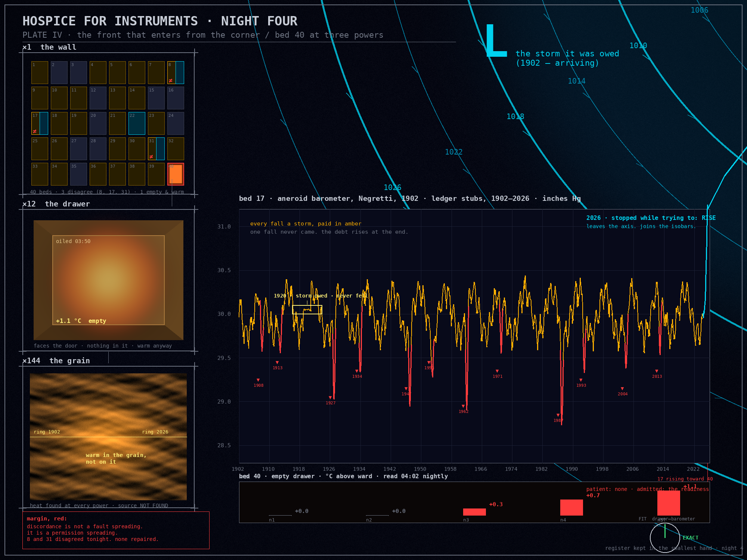Select bed 33 in the wall grid
This screenshot has height=560, width=747.
[x=40, y=174]
